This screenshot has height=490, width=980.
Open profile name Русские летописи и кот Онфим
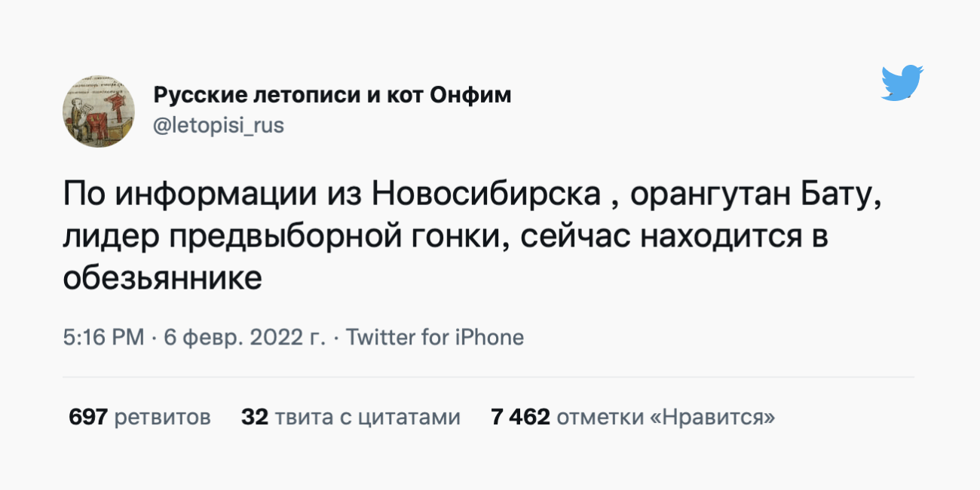tap(332, 96)
